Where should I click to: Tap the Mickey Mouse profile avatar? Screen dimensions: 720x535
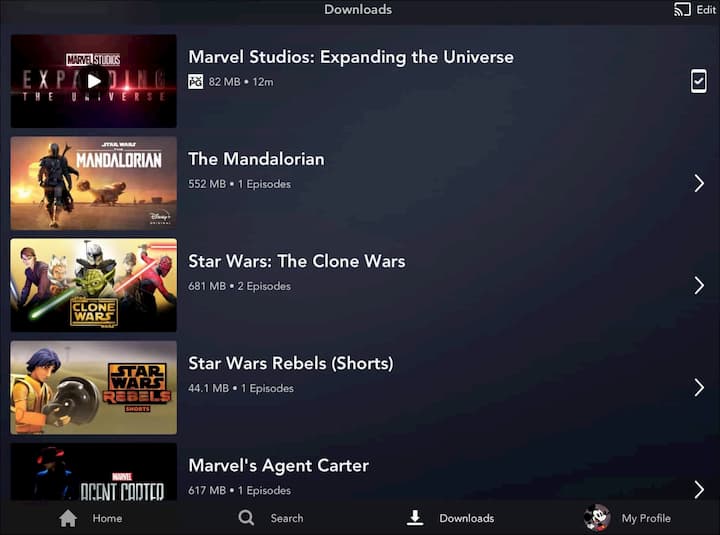[x=597, y=518]
